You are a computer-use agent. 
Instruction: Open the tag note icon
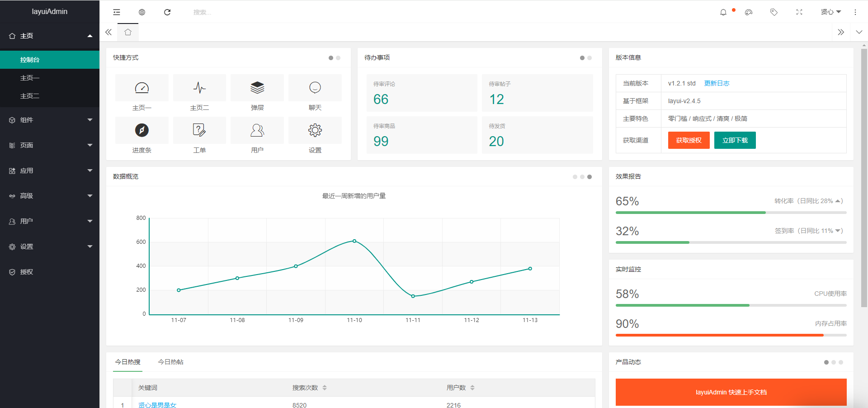tap(774, 12)
